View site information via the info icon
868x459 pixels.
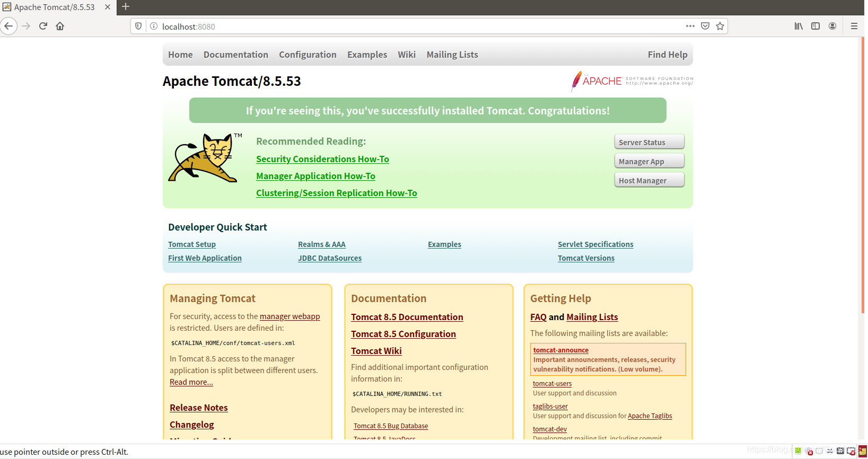[154, 26]
